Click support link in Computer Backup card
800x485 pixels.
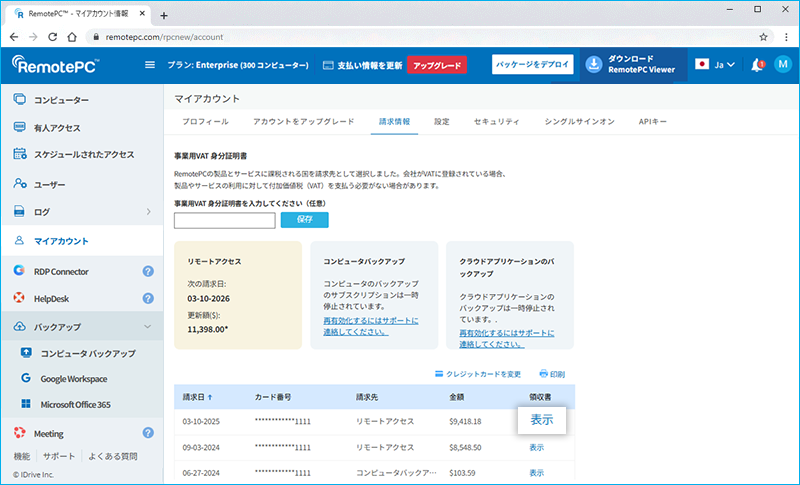pyautogui.click(x=370, y=326)
